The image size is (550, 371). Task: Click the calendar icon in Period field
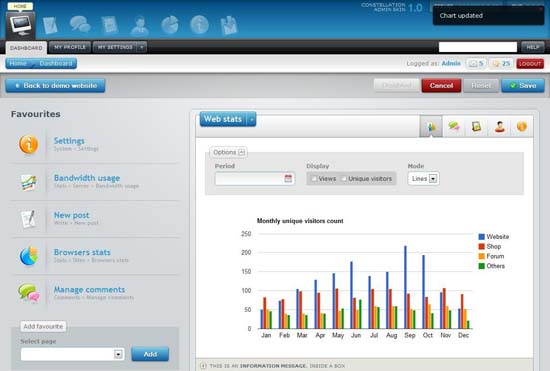pos(288,178)
